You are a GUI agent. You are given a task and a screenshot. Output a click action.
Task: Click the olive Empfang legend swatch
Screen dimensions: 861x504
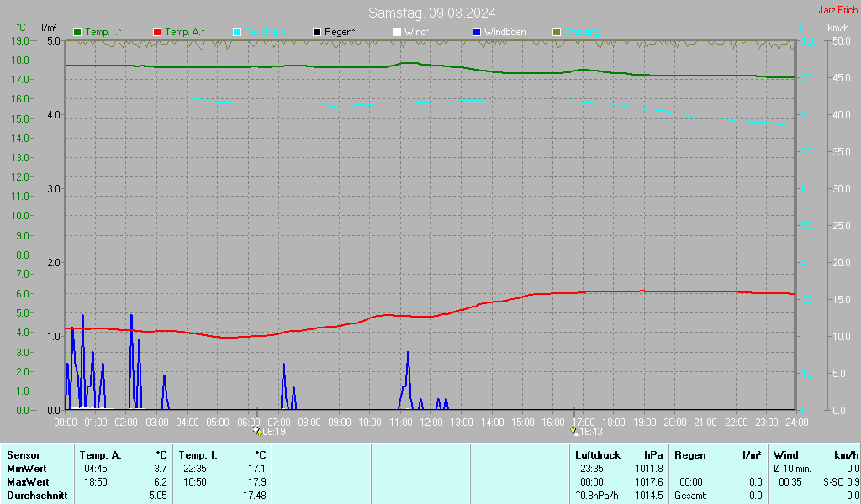(557, 32)
